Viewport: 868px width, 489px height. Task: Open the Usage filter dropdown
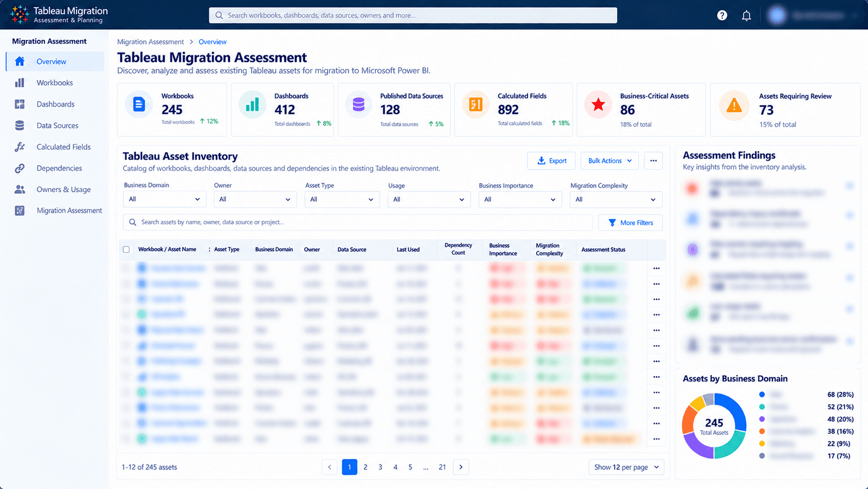[x=429, y=199]
